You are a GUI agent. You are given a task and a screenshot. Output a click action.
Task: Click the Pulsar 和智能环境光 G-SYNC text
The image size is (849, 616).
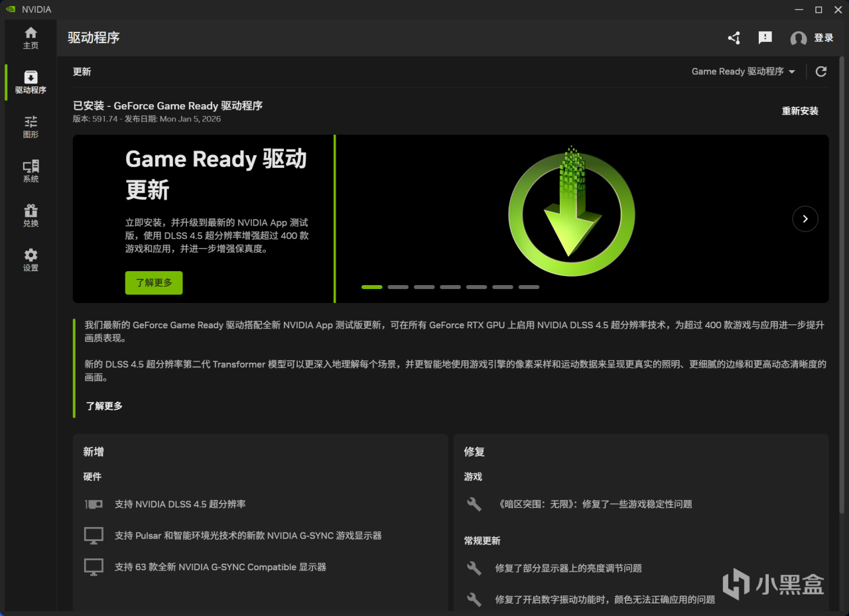coord(248,535)
